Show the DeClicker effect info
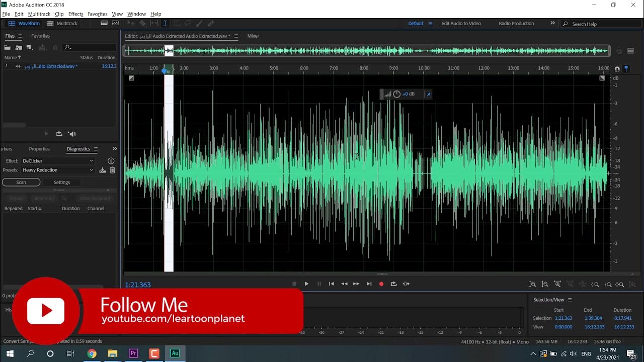The height and width of the screenshot is (362, 644). [x=111, y=161]
